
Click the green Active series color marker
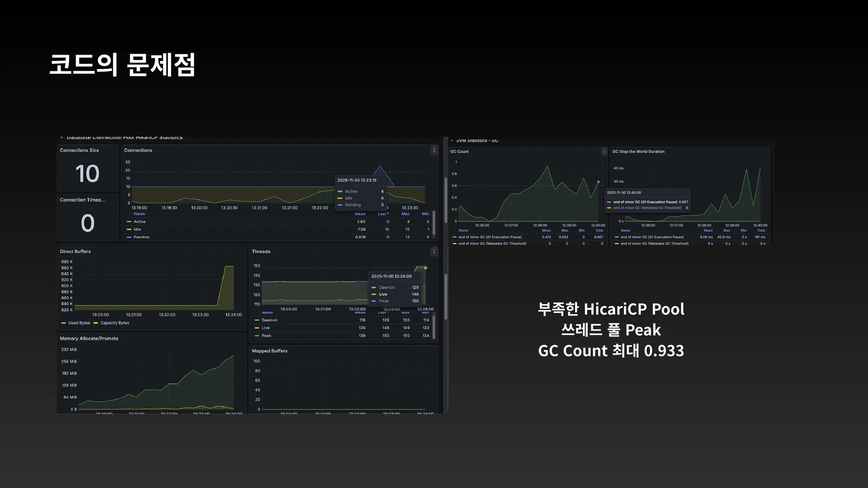click(x=129, y=222)
